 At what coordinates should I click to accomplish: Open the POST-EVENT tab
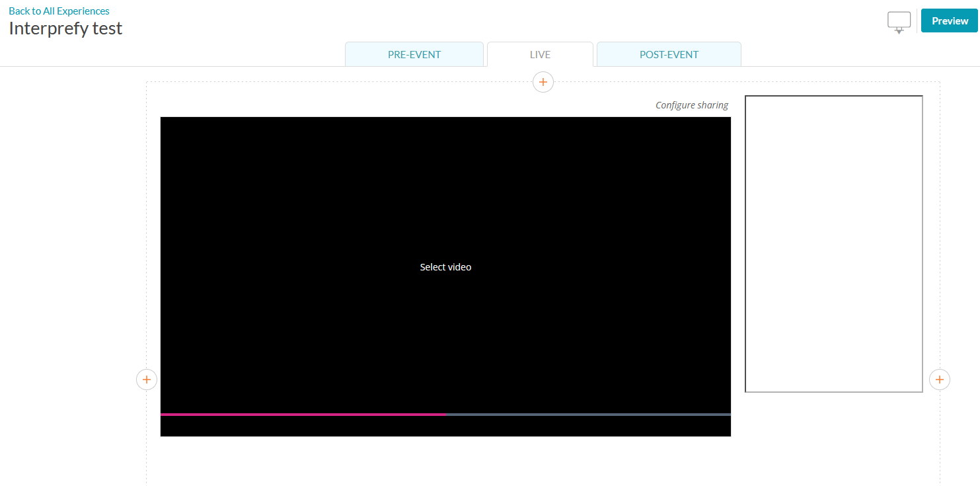[669, 55]
